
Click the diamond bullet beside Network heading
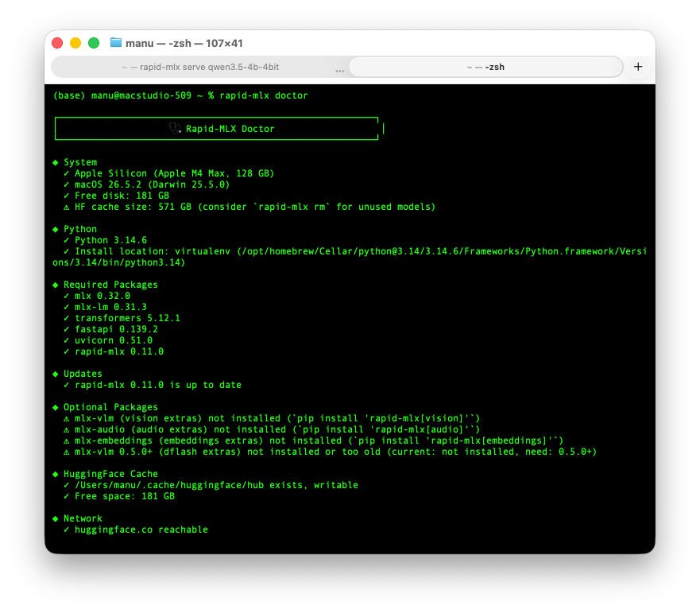[x=56, y=518]
